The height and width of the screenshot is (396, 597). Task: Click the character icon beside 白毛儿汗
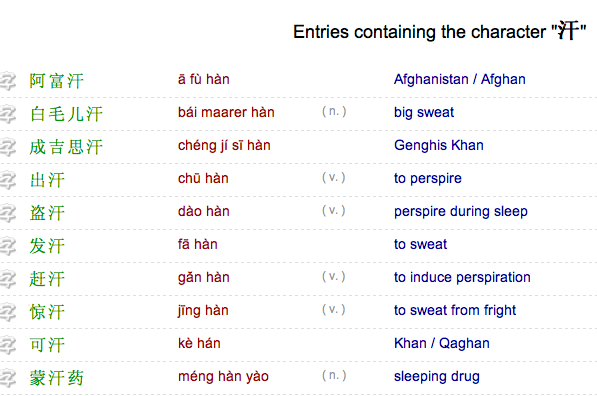8,114
